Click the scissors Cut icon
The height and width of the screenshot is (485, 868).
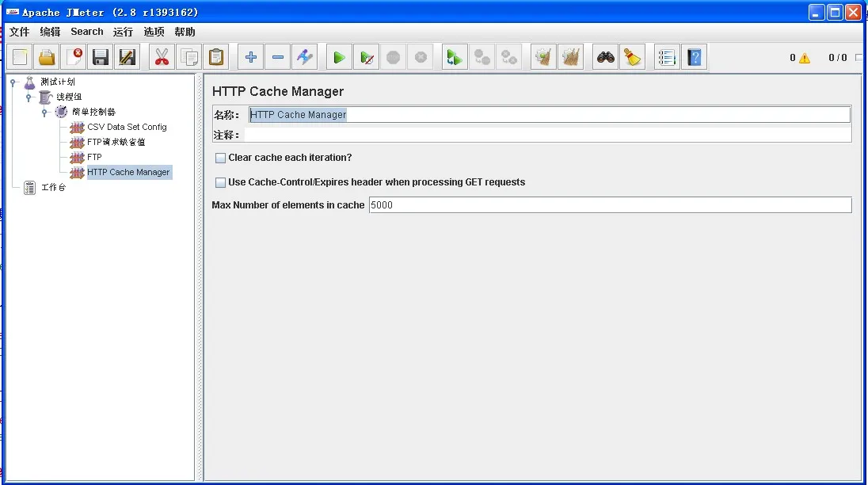click(162, 57)
